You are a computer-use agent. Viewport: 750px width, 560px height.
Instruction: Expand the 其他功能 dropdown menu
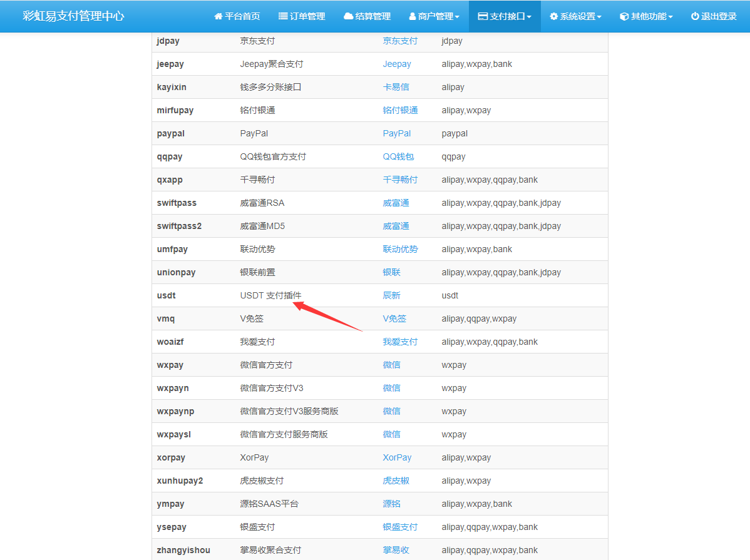coord(646,16)
